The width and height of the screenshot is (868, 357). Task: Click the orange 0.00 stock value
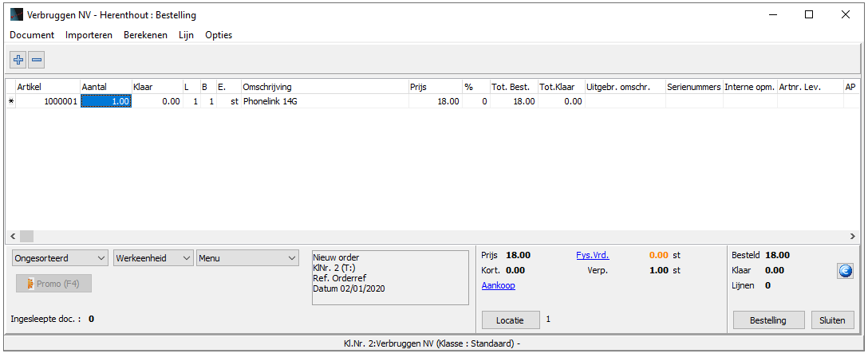point(659,255)
